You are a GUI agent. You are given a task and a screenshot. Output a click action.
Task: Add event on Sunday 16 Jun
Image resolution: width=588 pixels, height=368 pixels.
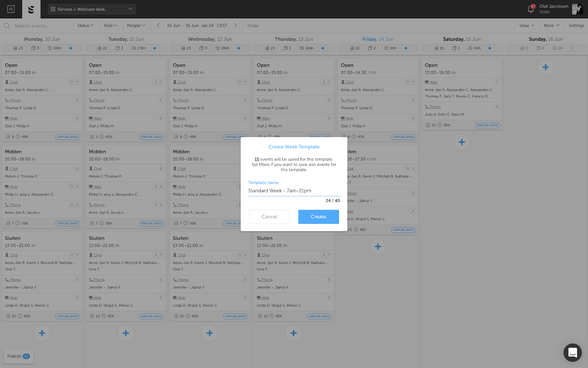546,67
